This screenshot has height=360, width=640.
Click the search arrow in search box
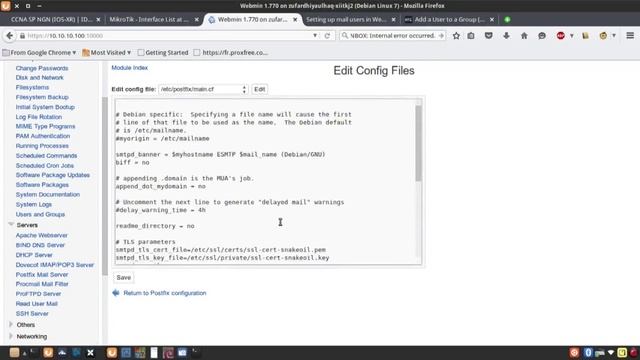point(441,36)
